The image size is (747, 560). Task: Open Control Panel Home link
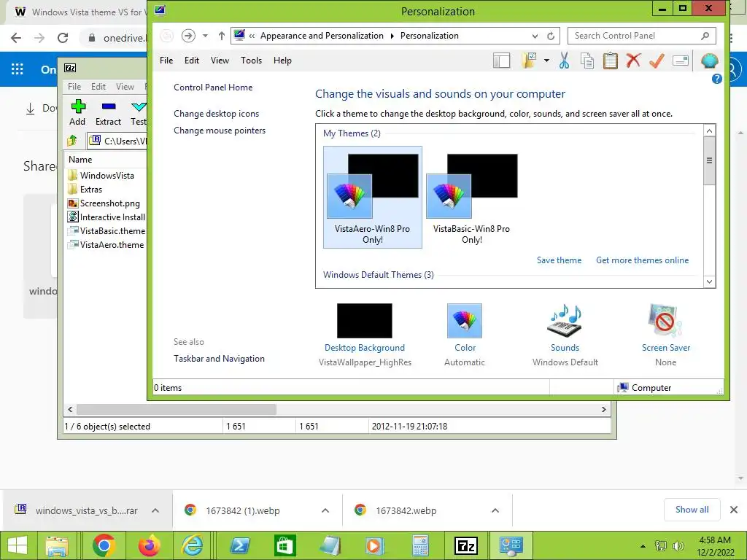tap(213, 87)
